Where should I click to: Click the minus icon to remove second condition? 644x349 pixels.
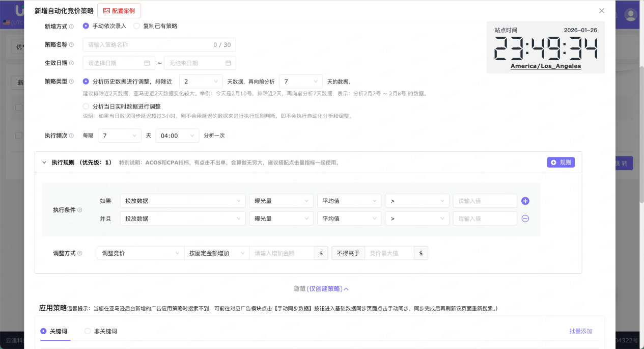coord(525,218)
